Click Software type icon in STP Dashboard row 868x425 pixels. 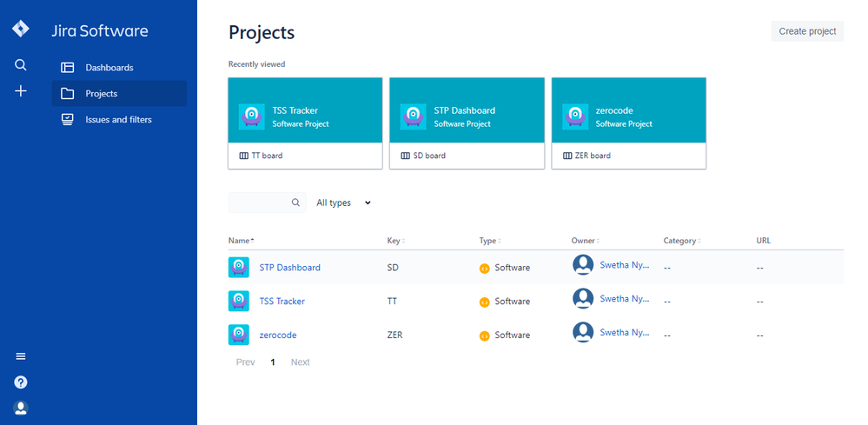click(x=484, y=269)
